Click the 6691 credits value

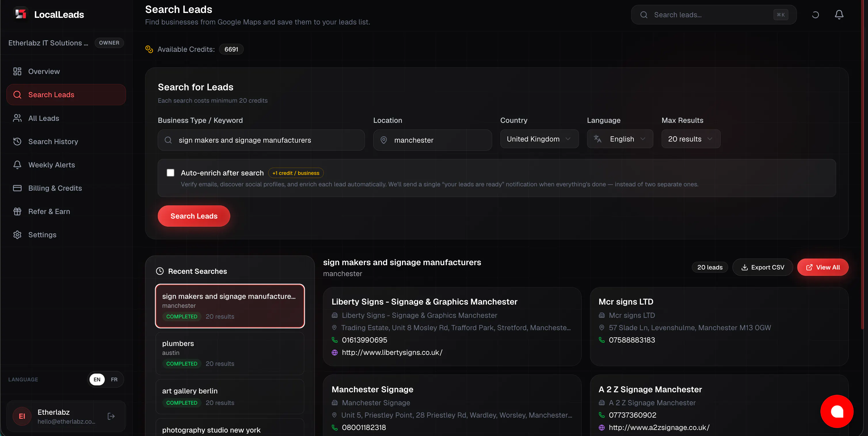point(231,49)
